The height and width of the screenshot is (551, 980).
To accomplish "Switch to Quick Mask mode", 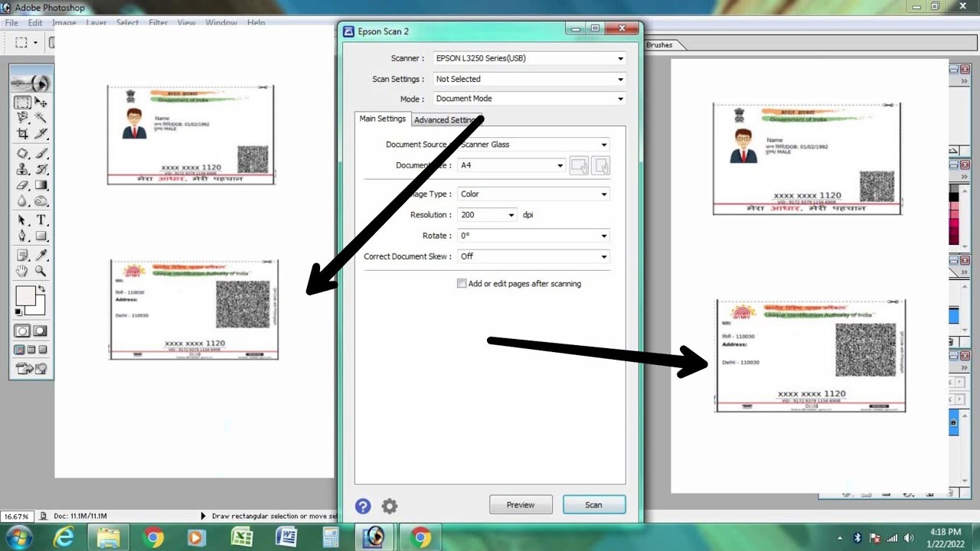I will (40, 331).
